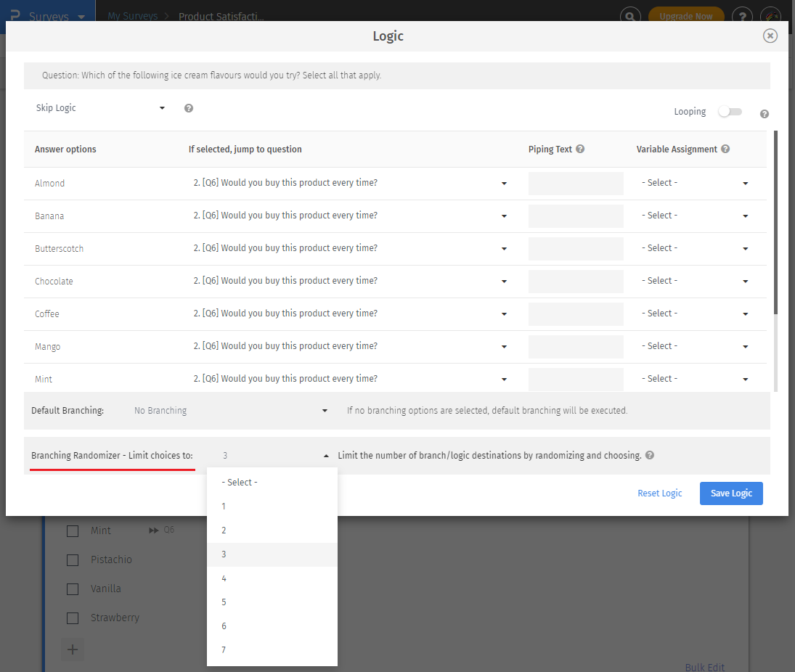Select limit choice 5
The width and height of the screenshot is (795, 672).
(x=272, y=602)
